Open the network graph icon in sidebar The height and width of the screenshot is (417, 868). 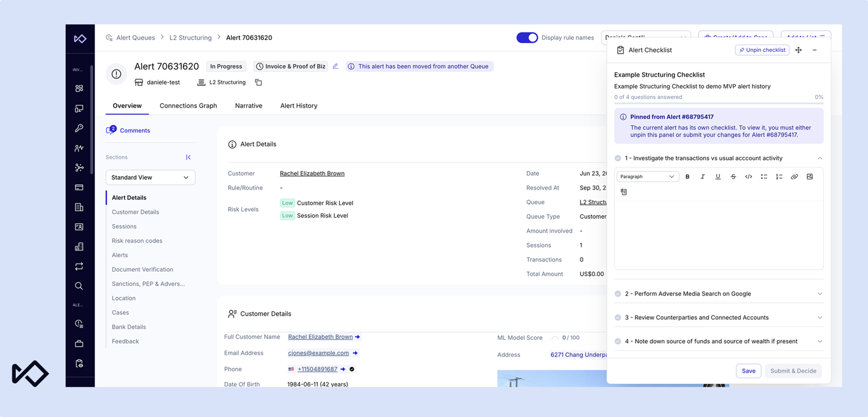click(79, 167)
